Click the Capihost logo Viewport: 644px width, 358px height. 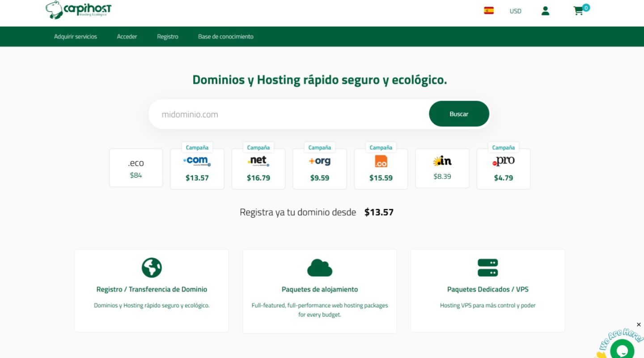(x=78, y=10)
